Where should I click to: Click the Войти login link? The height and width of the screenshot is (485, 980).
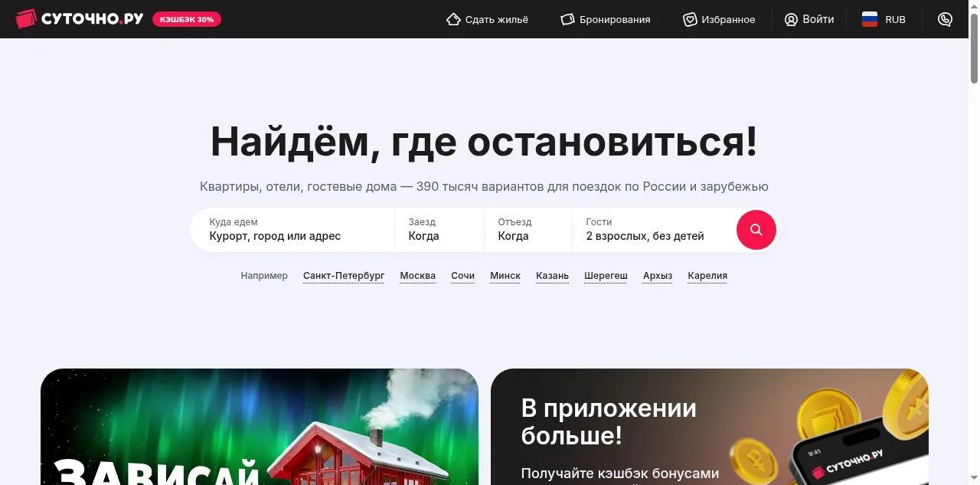(x=818, y=19)
